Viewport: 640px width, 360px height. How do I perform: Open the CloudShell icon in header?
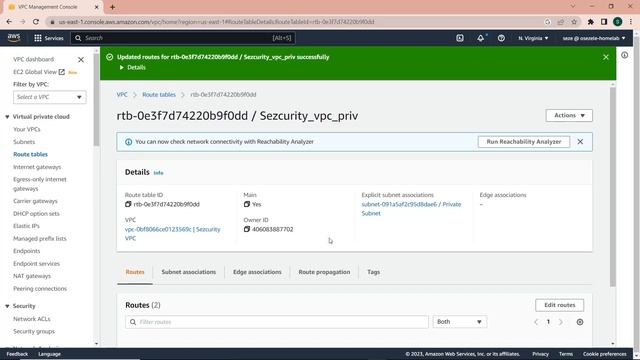460,38
